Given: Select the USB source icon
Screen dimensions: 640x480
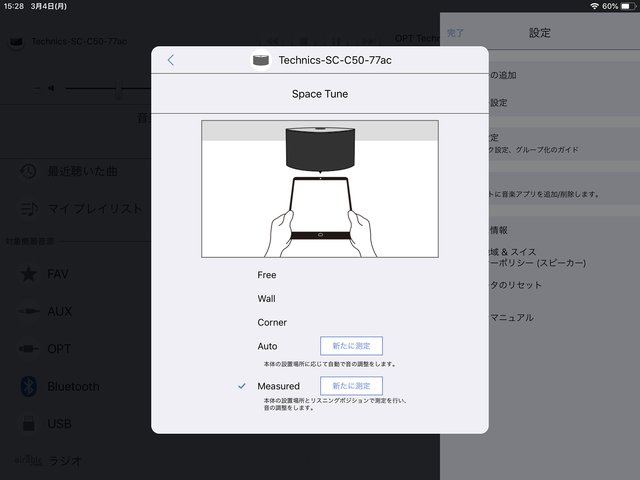Looking at the screenshot, I should coord(29,424).
